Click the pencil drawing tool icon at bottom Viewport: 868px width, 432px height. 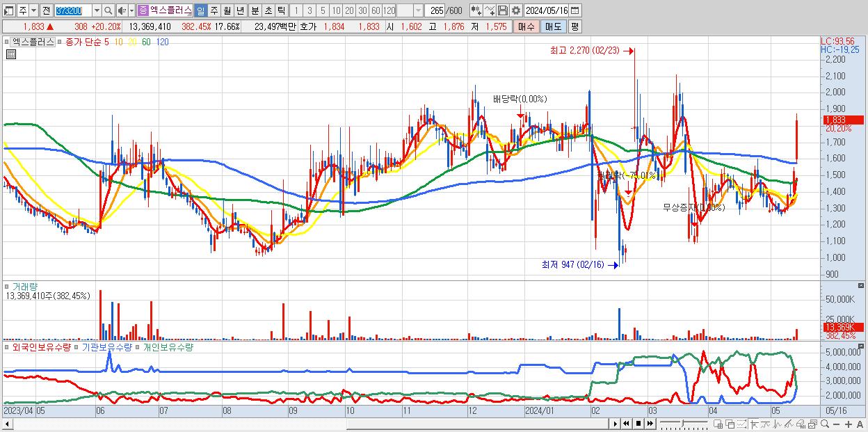789,424
